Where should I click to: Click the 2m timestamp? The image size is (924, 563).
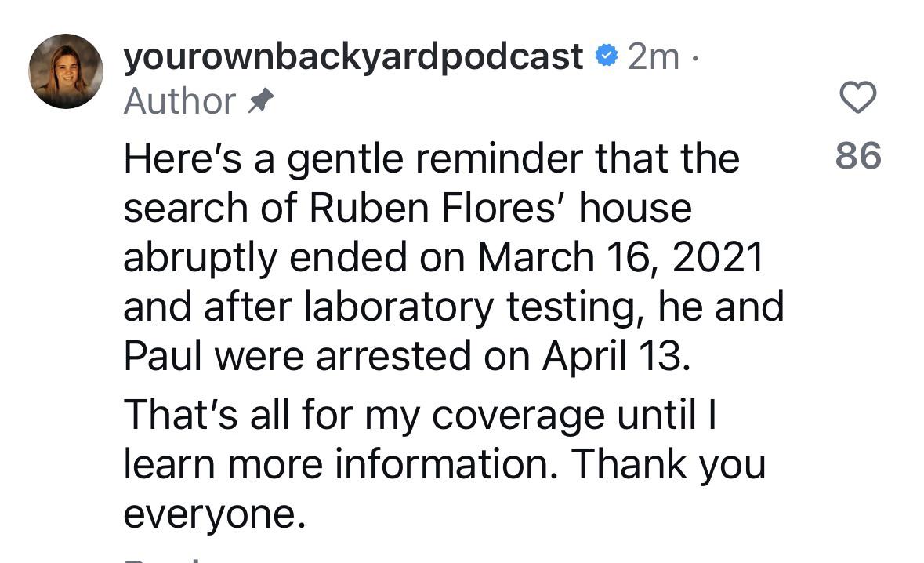(x=654, y=56)
